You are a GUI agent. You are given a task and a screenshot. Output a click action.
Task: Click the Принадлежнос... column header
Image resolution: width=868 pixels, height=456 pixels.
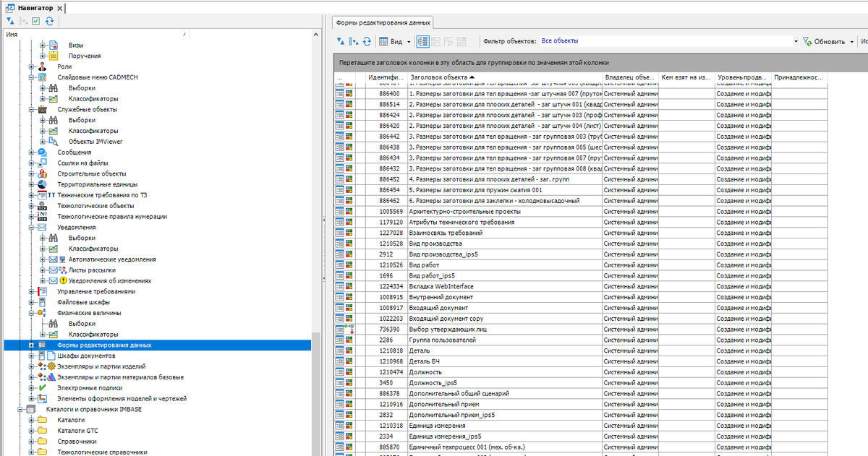(799, 77)
